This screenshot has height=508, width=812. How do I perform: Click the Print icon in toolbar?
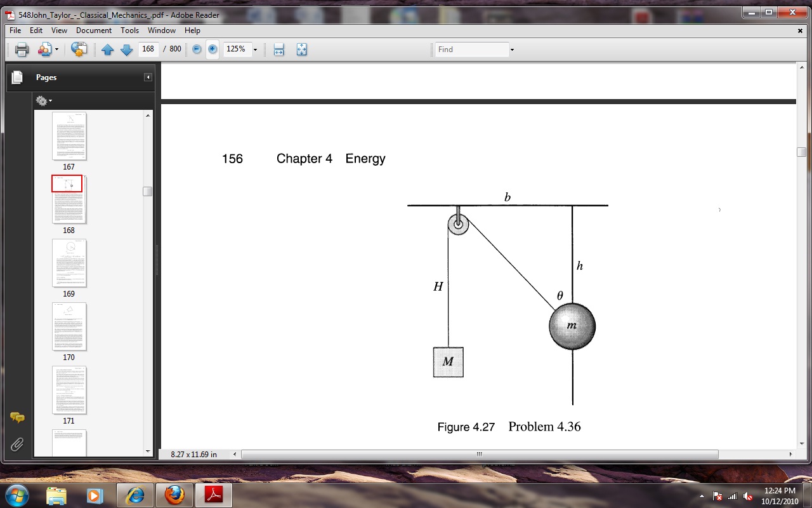point(22,50)
